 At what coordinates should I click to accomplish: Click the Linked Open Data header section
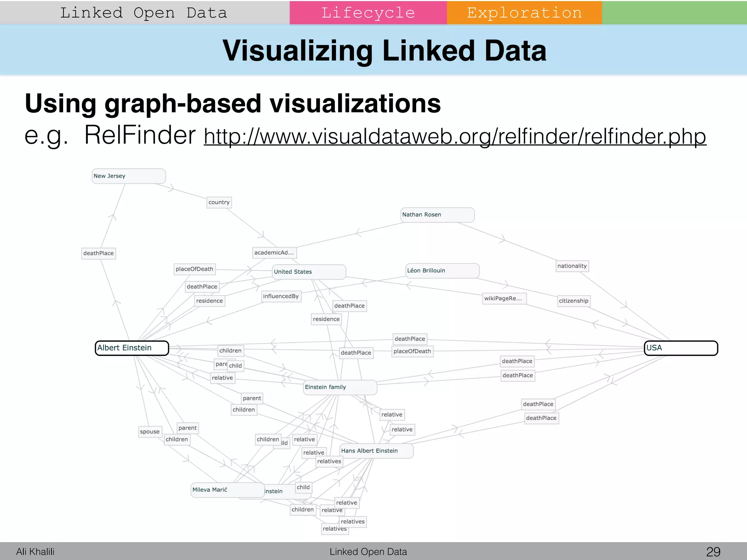pyautogui.click(x=144, y=13)
